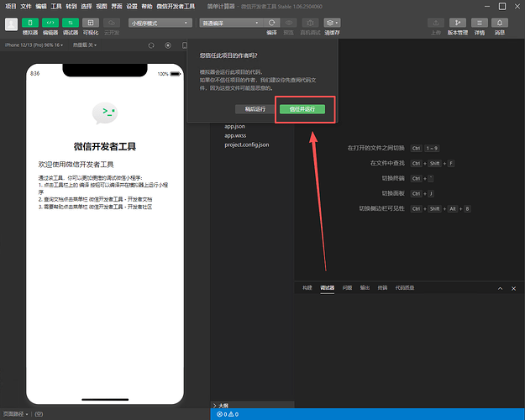Open the iPhone 12/13 Pro device dropdown
The height and width of the screenshot is (420, 525).
[34, 45]
